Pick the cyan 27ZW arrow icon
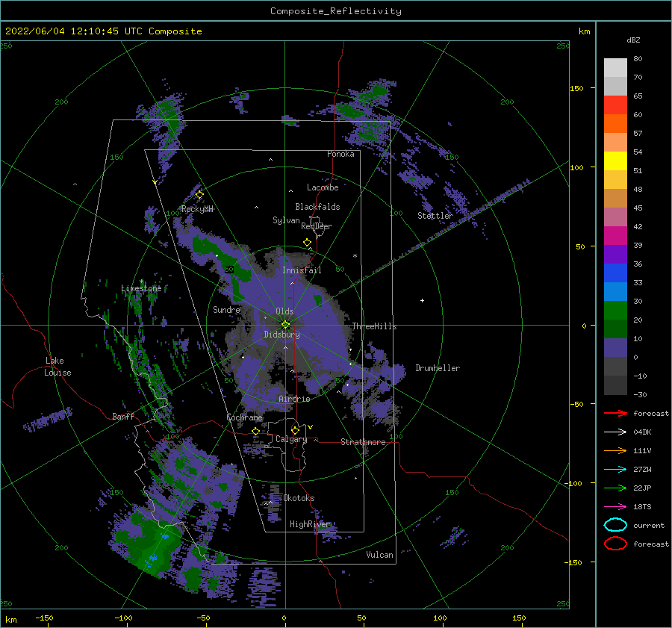Screen dimensions: 672x628 [x=615, y=470]
